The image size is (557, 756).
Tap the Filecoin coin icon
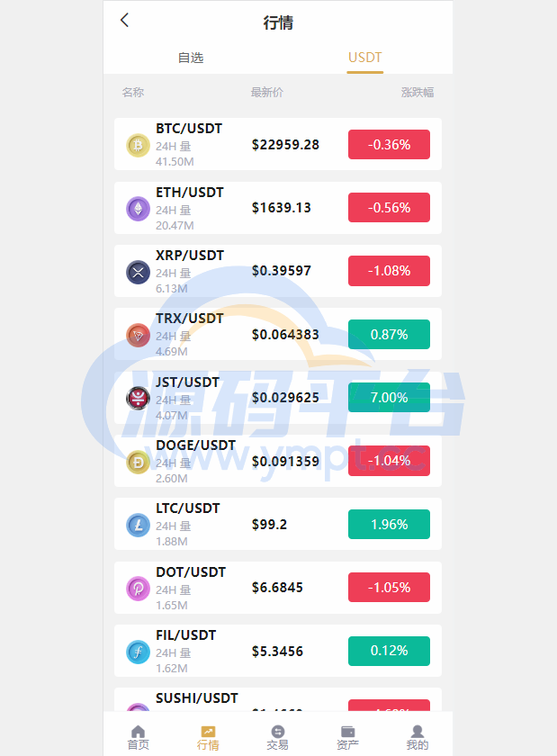coord(138,652)
